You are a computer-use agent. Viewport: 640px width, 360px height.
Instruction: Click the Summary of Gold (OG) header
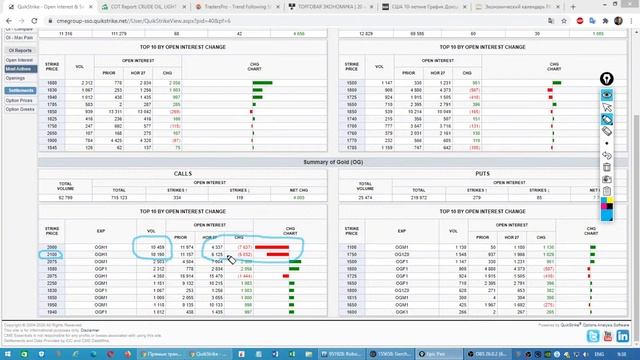click(333, 162)
